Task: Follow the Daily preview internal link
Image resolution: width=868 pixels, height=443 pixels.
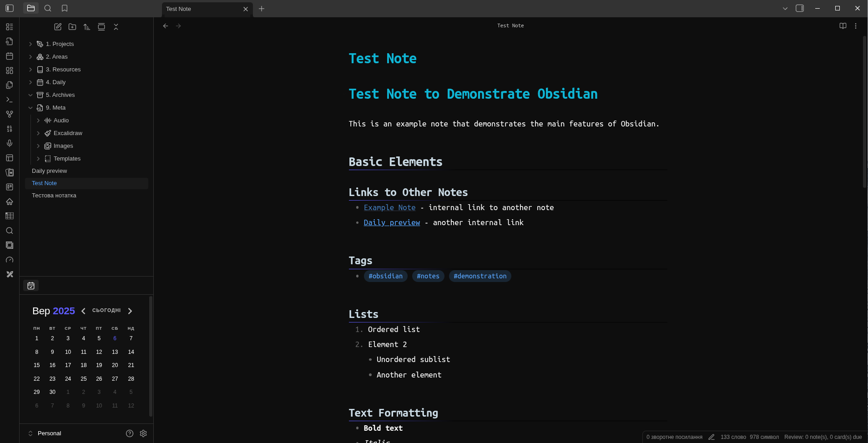Action: pyautogui.click(x=392, y=222)
